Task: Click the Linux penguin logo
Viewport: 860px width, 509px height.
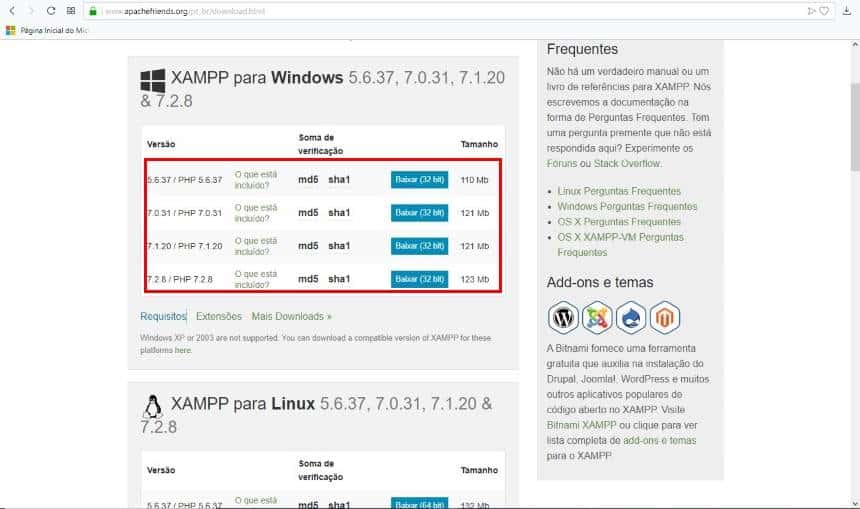Action: [152, 407]
